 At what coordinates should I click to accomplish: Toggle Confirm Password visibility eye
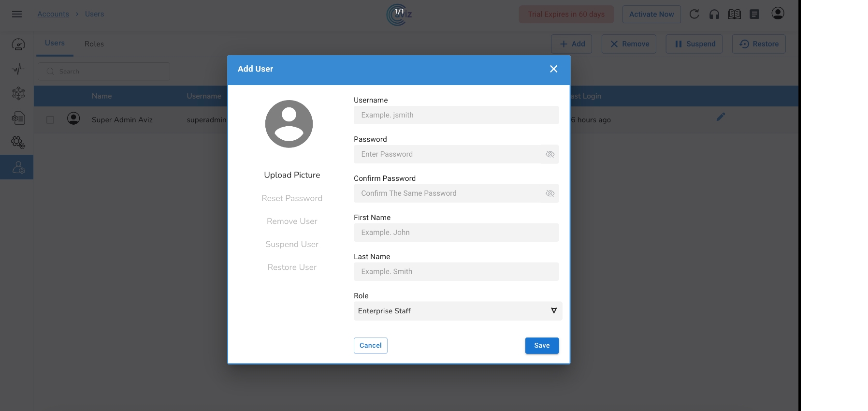(x=550, y=193)
